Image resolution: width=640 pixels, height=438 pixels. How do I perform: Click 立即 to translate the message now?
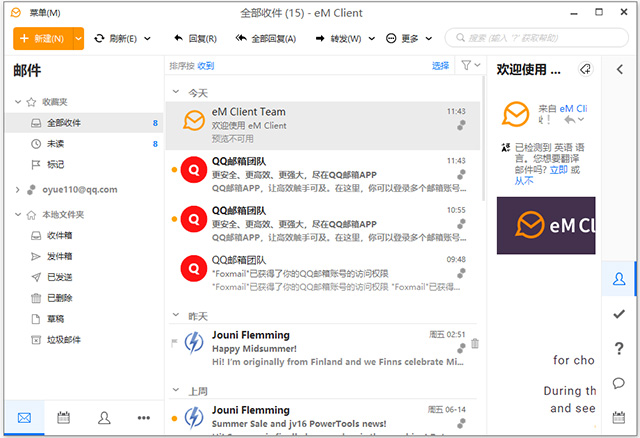tap(558, 169)
